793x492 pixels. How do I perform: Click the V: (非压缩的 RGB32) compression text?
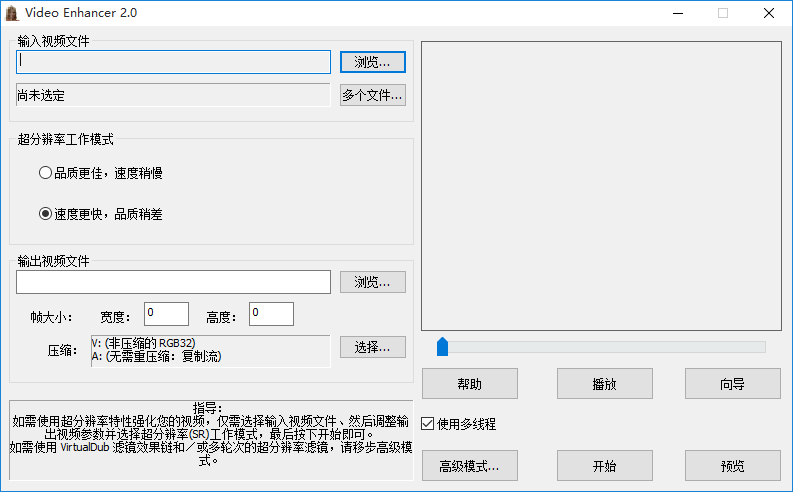(144, 343)
